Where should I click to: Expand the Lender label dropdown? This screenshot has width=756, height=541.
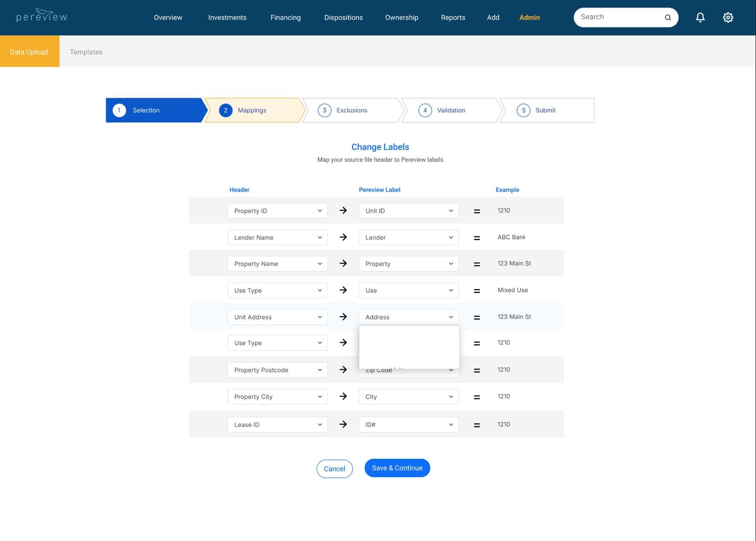[x=409, y=237]
